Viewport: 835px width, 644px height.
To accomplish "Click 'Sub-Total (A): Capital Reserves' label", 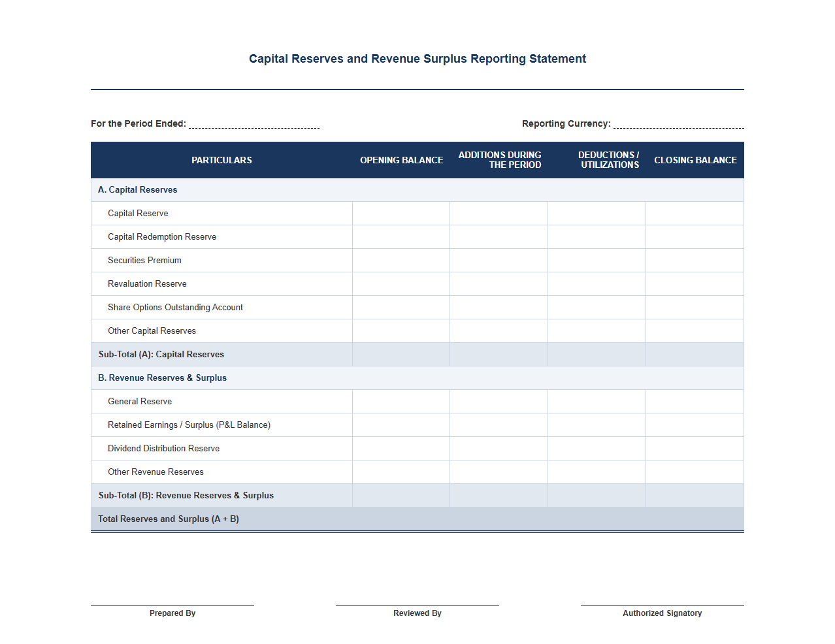I will (x=161, y=355).
